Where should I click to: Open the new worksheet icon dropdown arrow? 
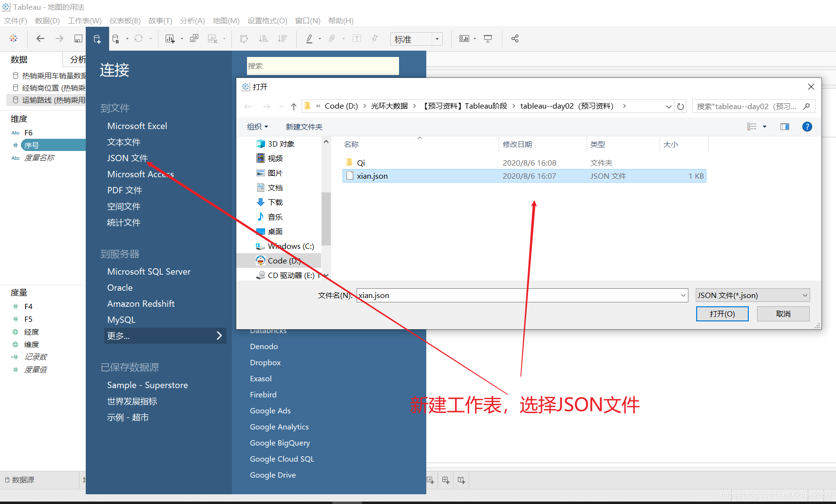click(182, 39)
